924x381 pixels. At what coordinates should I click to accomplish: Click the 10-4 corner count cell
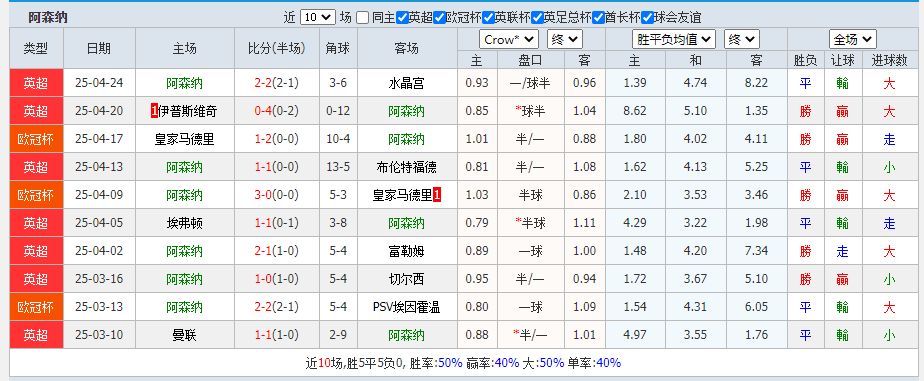pyautogui.click(x=338, y=139)
